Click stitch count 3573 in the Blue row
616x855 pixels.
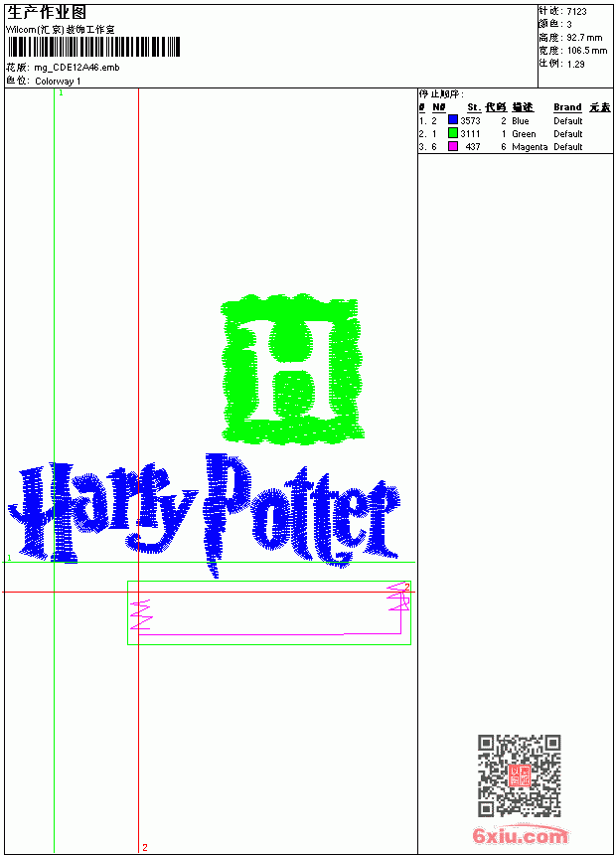(x=470, y=120)
